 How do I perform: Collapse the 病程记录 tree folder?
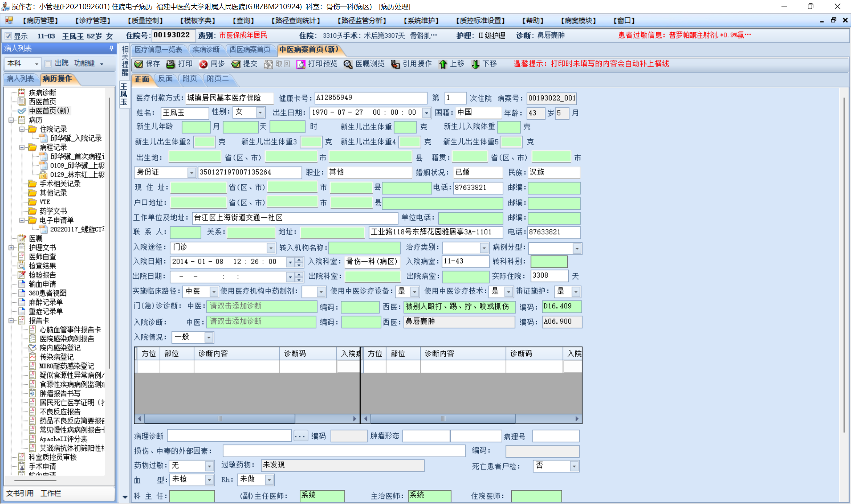22,147
